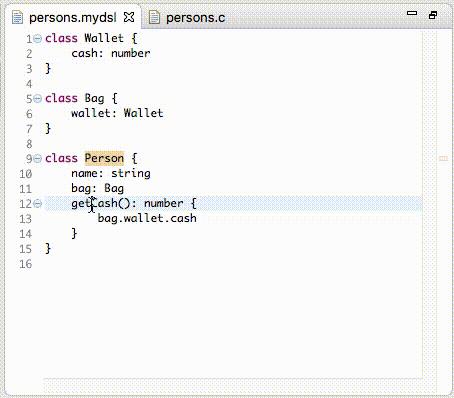Click the class keyword on line 9
The width and height of the screenshot is (454, 398).
(x=61, y=158)
